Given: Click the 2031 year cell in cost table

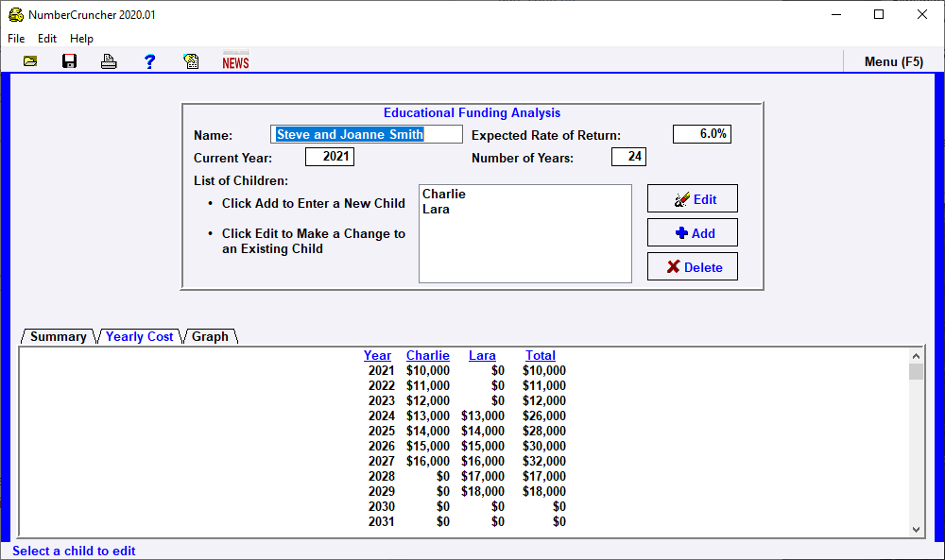Looking at the screenshot, I should pyautogui.click(x=382, y=521).
